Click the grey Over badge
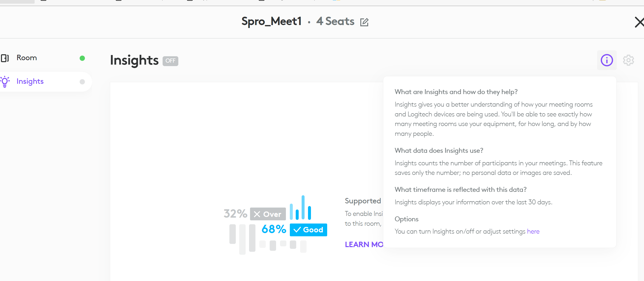Viewport: 644px width, 281px height. tap(268, 214)
